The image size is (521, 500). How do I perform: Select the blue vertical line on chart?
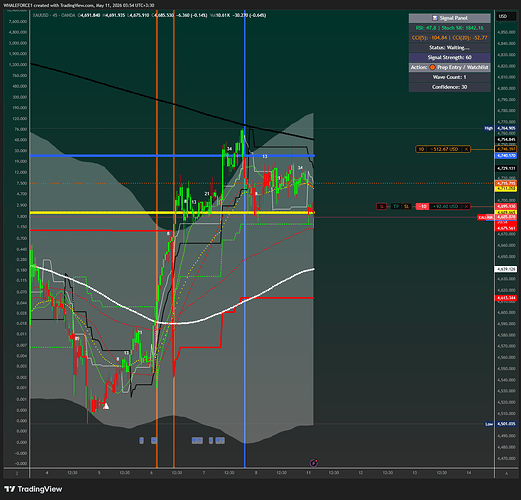(245, 240)
